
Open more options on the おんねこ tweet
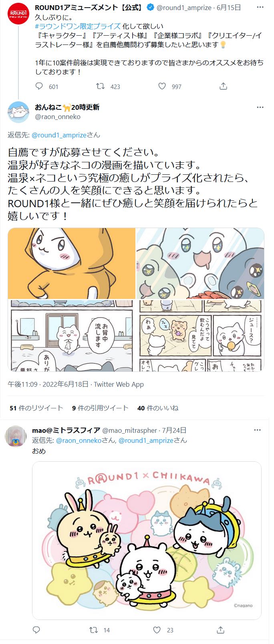pyautogui.click(x=260, y=107)
